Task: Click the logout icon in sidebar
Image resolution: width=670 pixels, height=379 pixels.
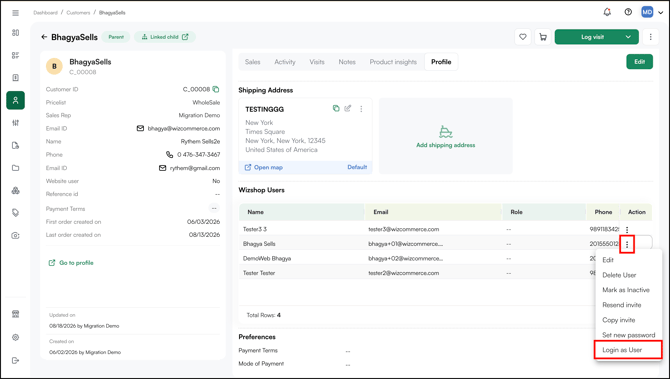Action: click(15, 360)
